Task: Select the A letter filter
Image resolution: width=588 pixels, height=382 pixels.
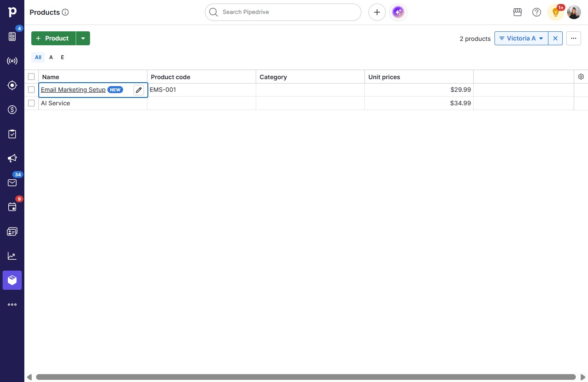Action: tap(51, 57)
